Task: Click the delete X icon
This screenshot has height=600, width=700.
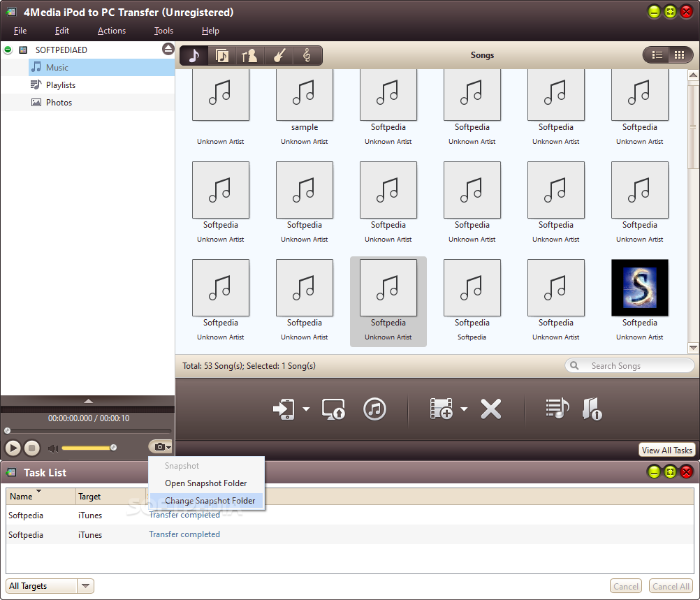Action: coord(491,409)
